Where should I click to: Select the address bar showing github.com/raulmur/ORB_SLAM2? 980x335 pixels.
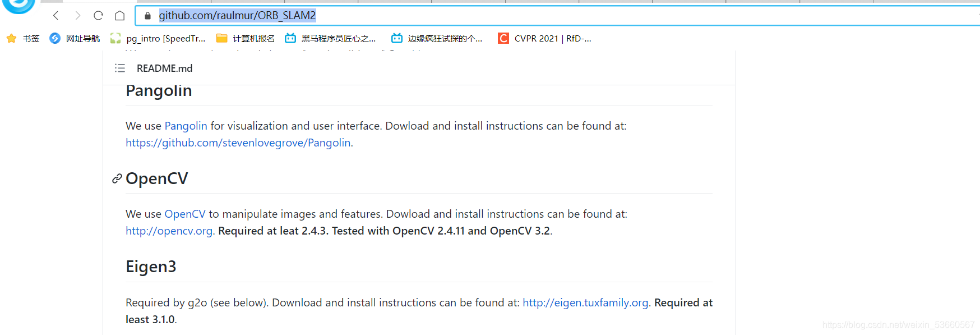(x=557, y=15)
